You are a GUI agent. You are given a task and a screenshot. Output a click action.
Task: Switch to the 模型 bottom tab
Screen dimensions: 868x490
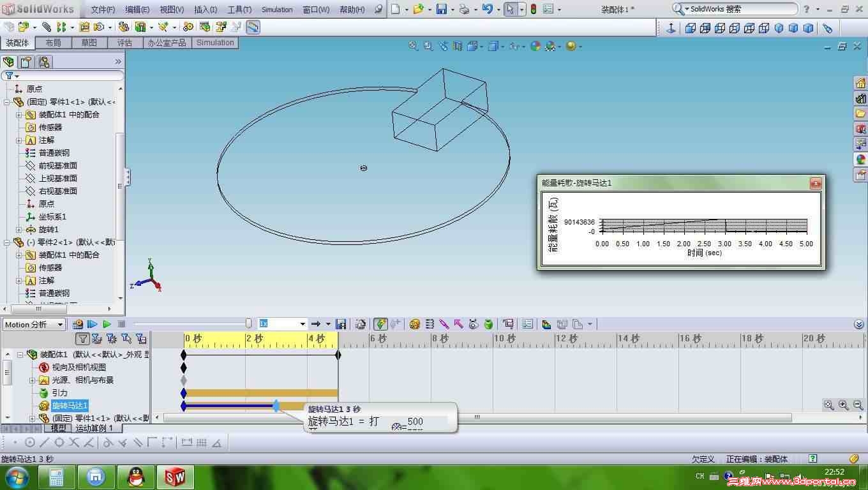58,428
